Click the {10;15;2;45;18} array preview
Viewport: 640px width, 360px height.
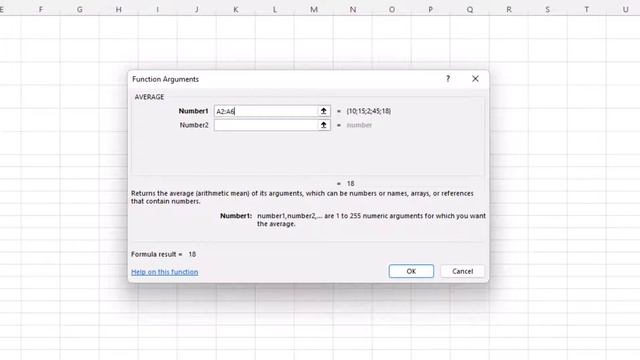click(369, 111)
